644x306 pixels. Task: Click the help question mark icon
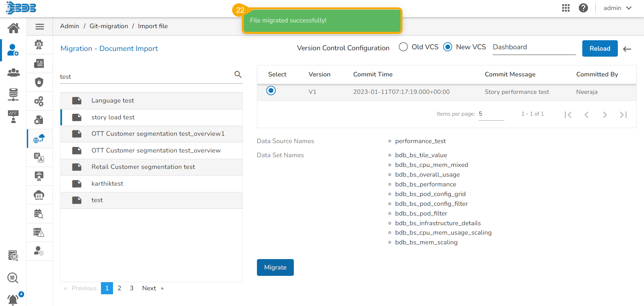tap(583, 8)
